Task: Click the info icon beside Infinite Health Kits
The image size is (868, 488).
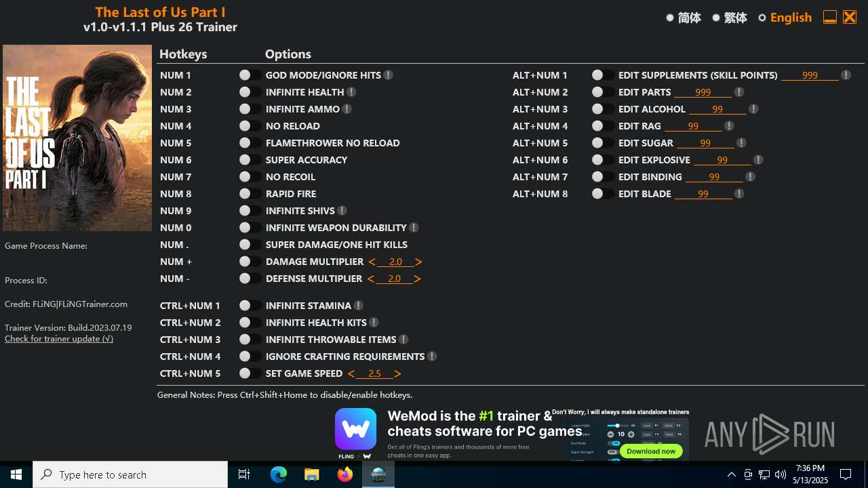Action: [x=374, y=323]
